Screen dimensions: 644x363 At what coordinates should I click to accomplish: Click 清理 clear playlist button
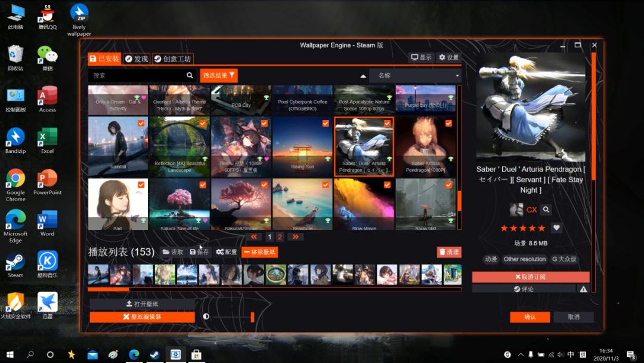coord(449,252)
